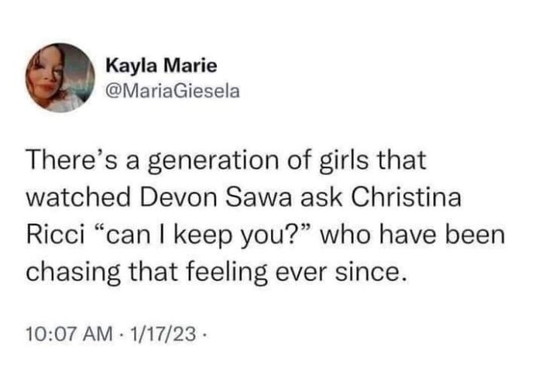Click the word There's at tweet start

pos(73,160)
